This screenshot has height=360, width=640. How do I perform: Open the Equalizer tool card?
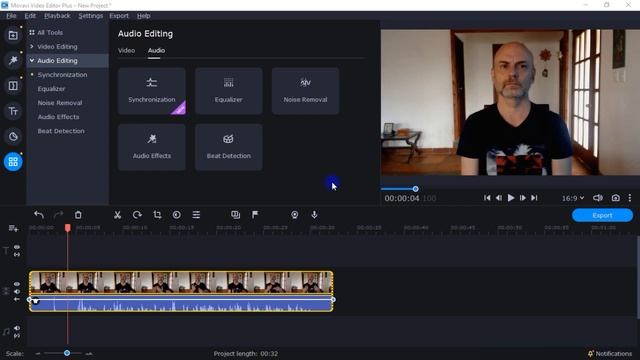[x=229, y=91]
